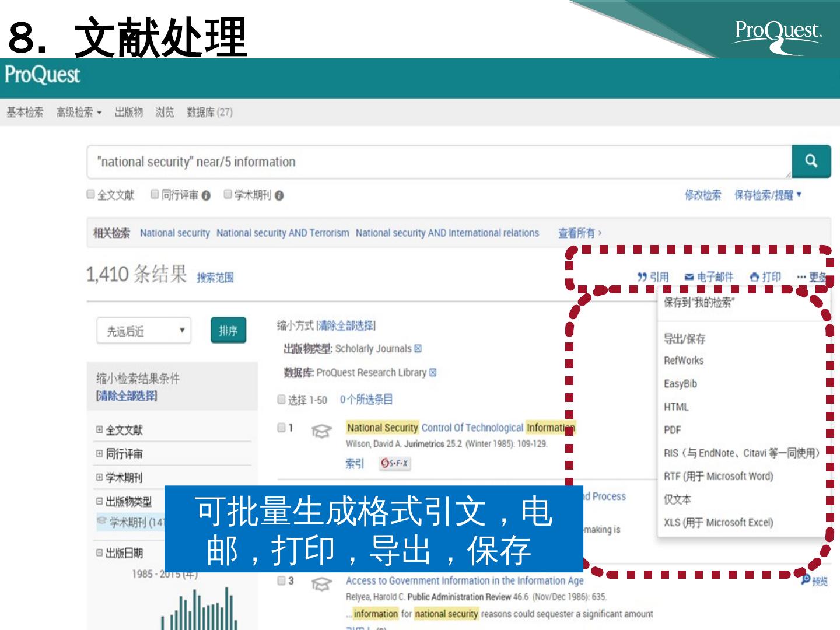
Task: Open the 先远后近 sort order dropdown
Action: [x=143, y=331]
